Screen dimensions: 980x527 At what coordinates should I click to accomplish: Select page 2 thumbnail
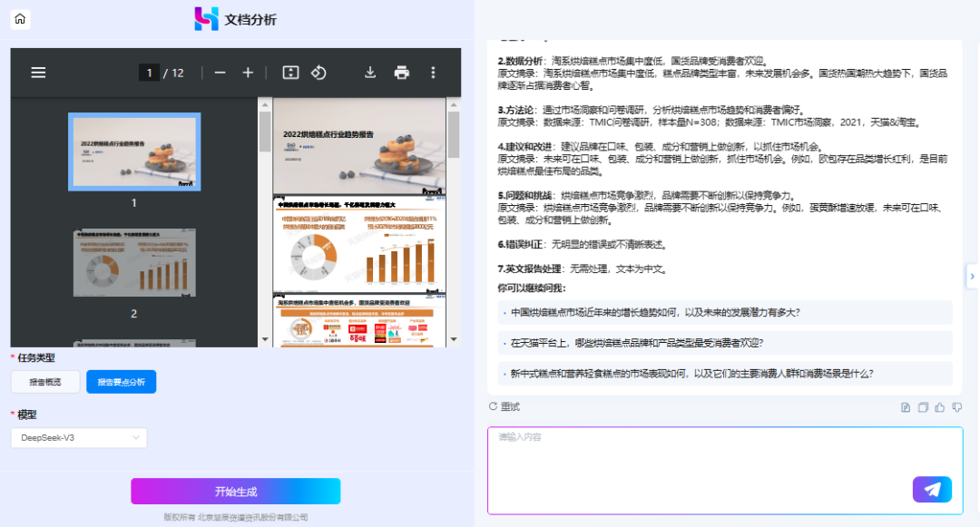point(133,263)
